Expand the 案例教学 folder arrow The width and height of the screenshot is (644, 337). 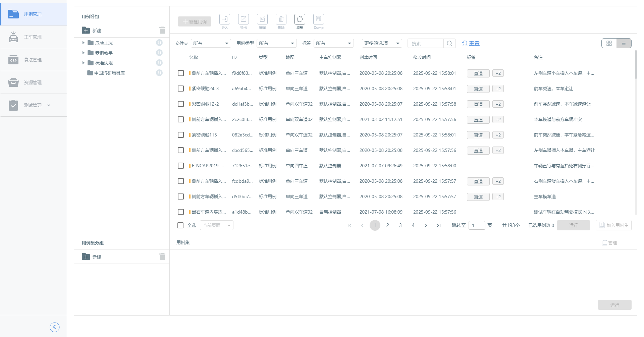coord(83,53)
